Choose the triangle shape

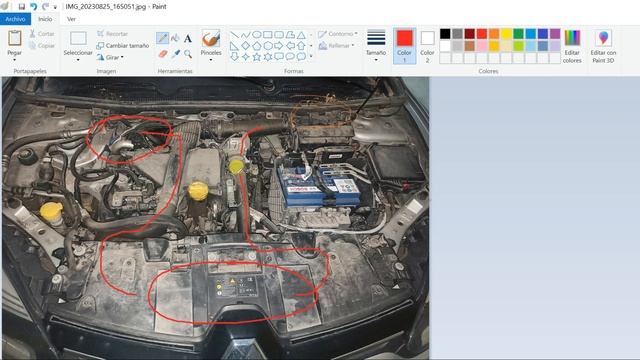tap(301, 35)
